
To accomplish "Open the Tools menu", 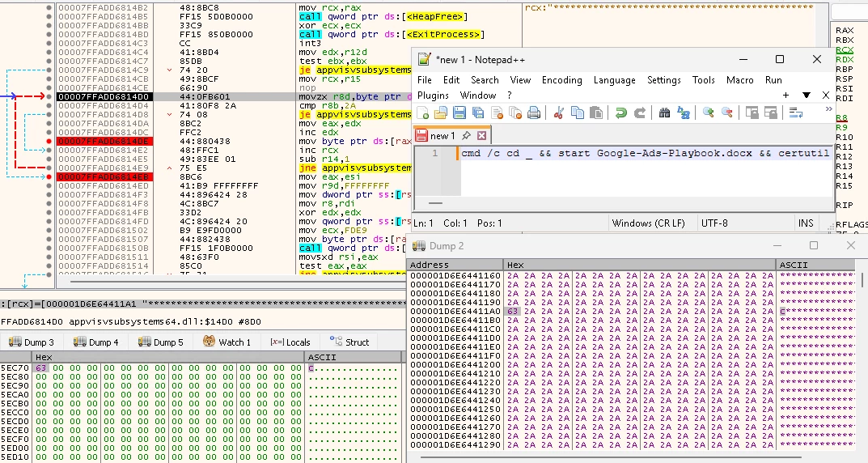I will click(704, 80).
